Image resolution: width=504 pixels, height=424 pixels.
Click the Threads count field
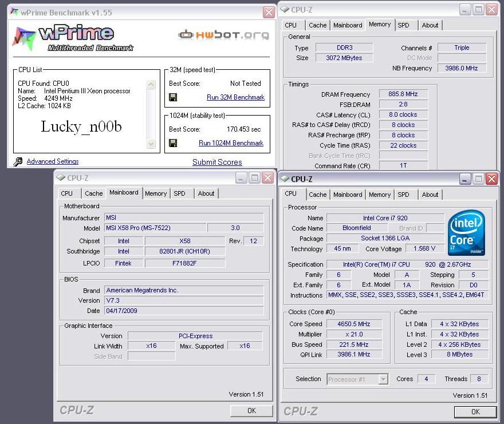[479, 379]
